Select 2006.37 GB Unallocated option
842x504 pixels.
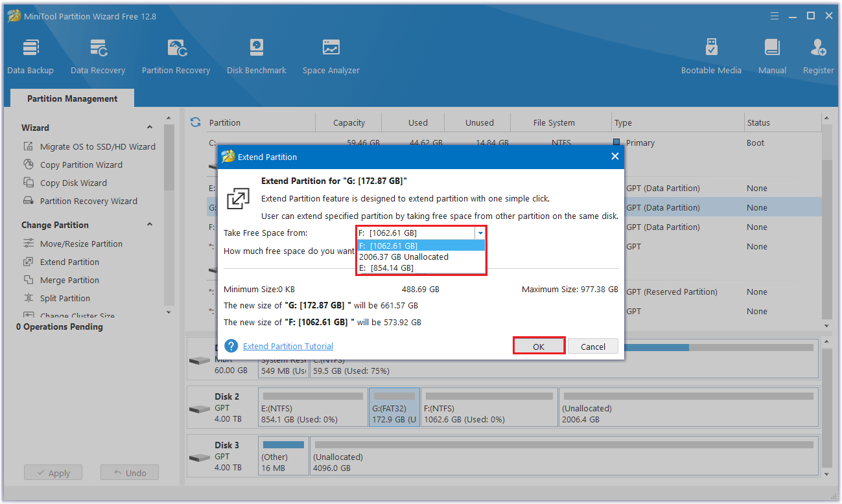tap(421, 257)
